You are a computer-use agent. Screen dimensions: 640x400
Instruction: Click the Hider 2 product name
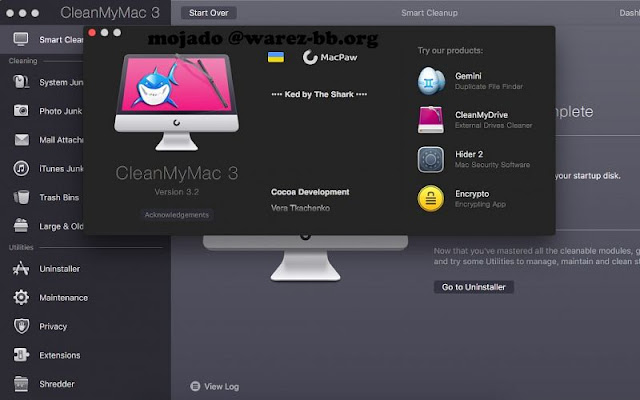click(469, 154)
